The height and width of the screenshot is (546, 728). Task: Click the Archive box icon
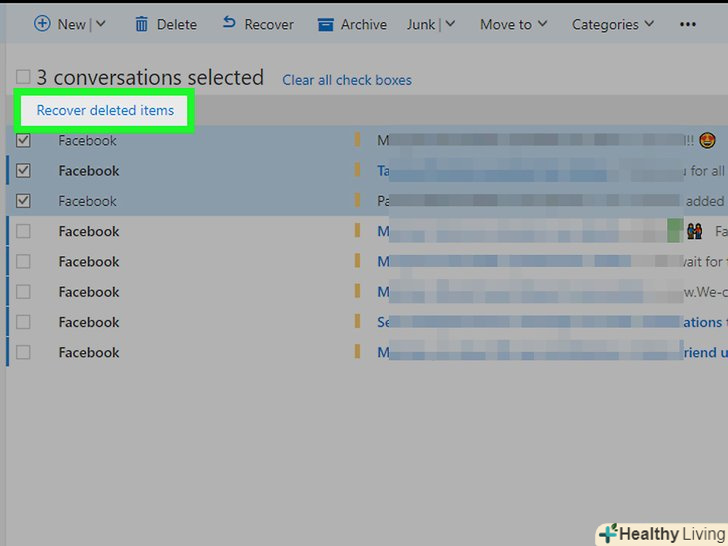[325, 25]
